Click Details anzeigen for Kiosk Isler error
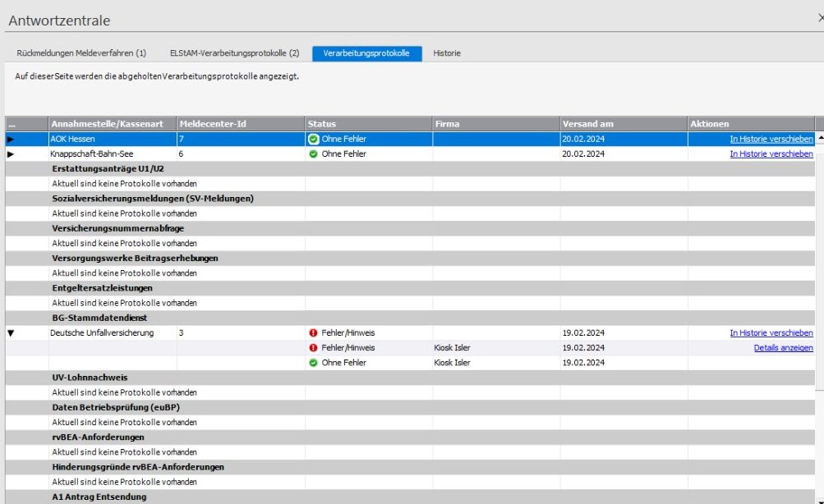The width and height of the screenshot is (824, 504). (783, 347)
